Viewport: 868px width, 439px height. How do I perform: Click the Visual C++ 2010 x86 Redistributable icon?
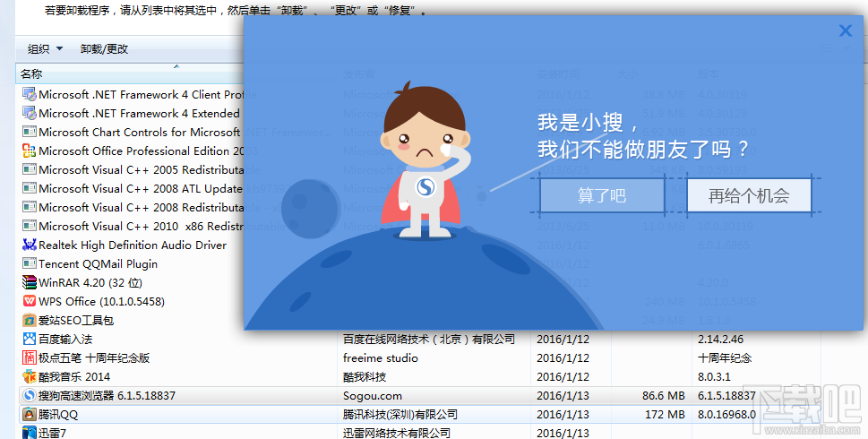pos(29,227)
